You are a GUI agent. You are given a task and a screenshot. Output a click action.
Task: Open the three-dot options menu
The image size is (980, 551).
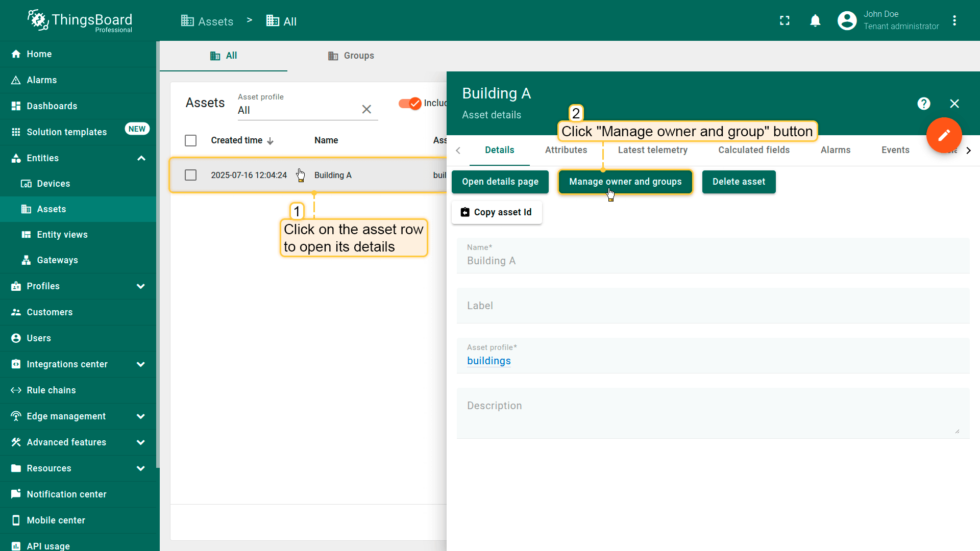pyautogui.click(x=954, y=20)
